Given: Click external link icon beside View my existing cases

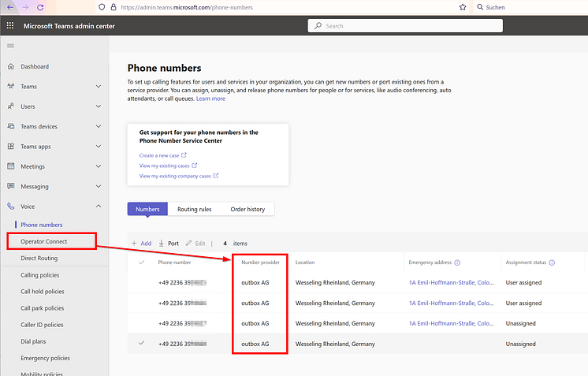Looking at the screenshot, I should click(x=194, y=166).
